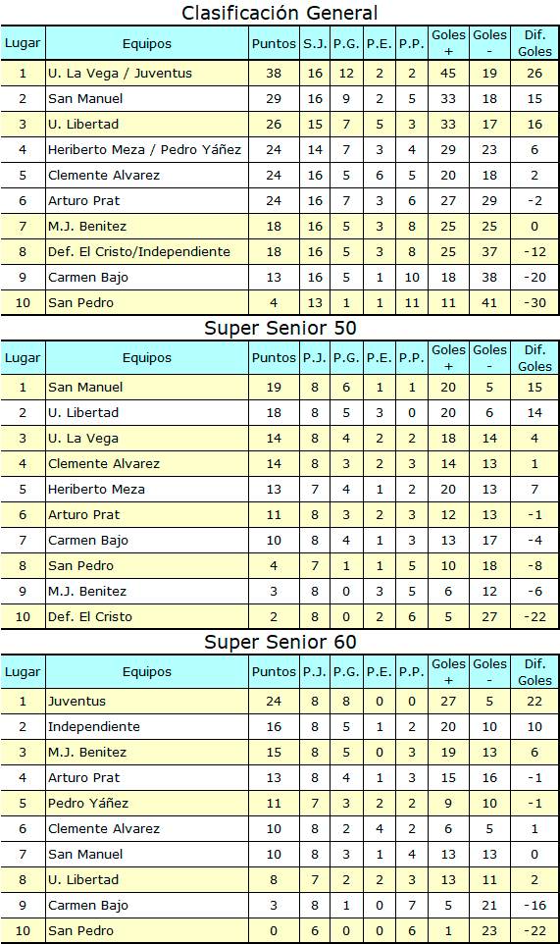The width and height of the screenshot is (560, 944).
Task: Click U. La Vega / Juventus team cell
Action: click(x=147, y=74)
